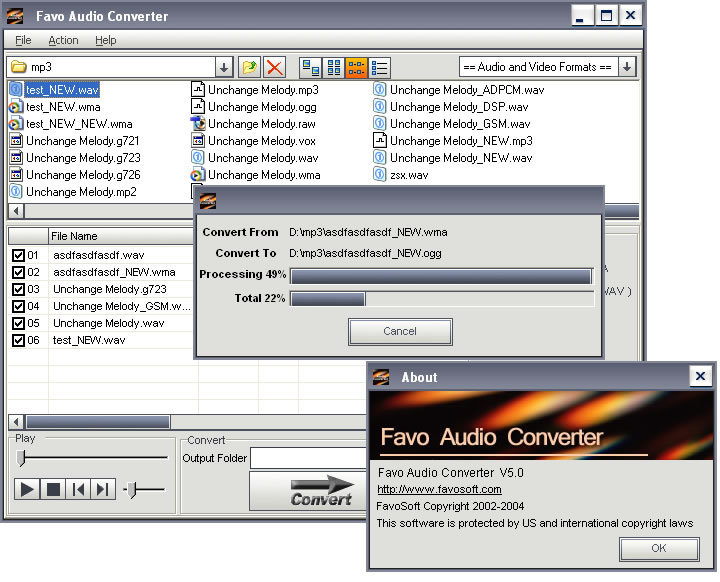Click the Unchange Melody_NEW.mp3 file icon
This screenshot has height=582, width=720.
coord(380,141)
